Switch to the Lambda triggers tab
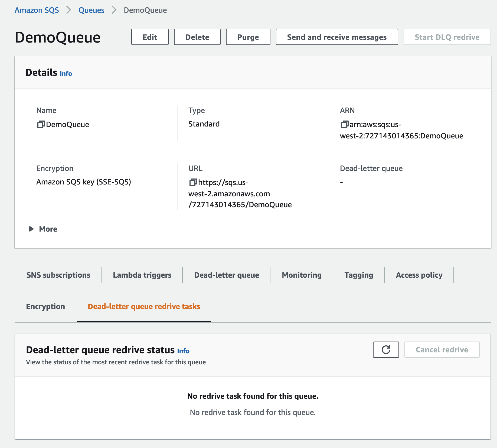The image size is (497, 448). [x=142, y=275]
